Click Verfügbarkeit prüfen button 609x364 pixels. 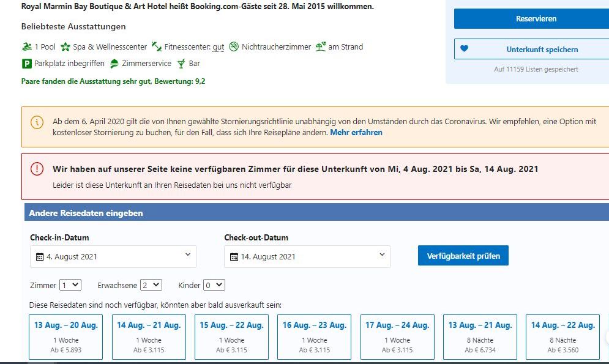click(463, 256)
